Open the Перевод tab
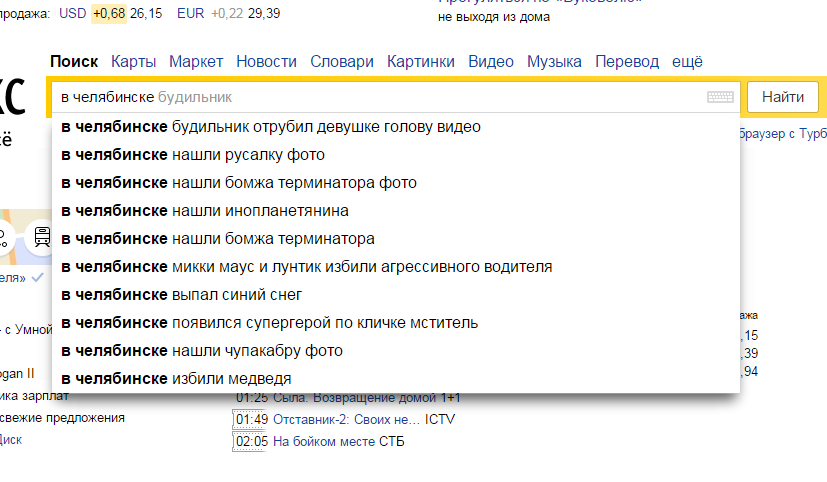 [x=627, y=62]
